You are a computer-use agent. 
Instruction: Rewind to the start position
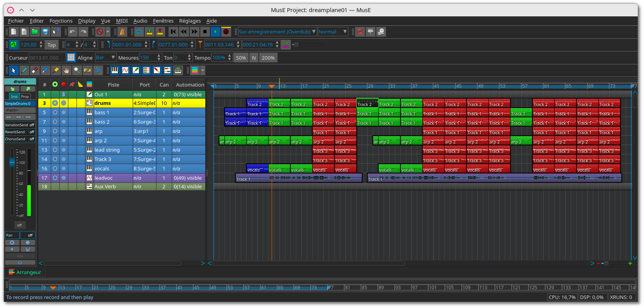click(173, 32)
